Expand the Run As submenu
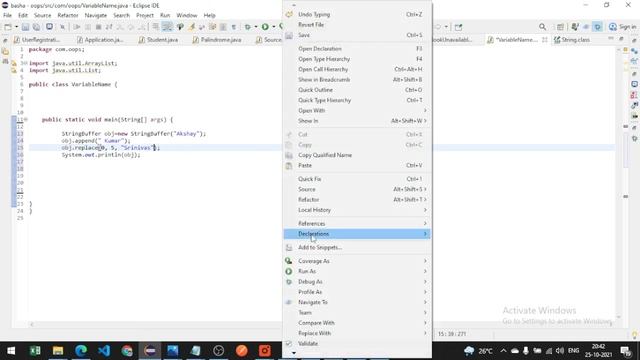Screen dimensions: 640x360 pos(357,271)
